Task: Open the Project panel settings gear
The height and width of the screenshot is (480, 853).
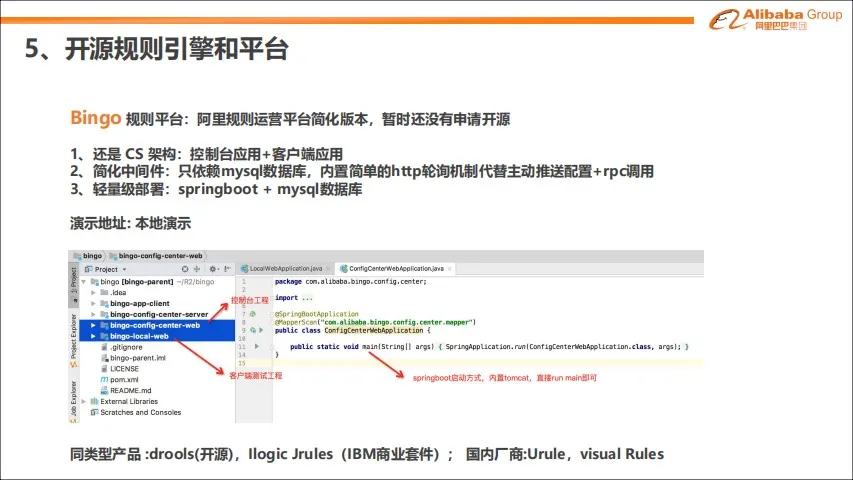Action: 213,269
